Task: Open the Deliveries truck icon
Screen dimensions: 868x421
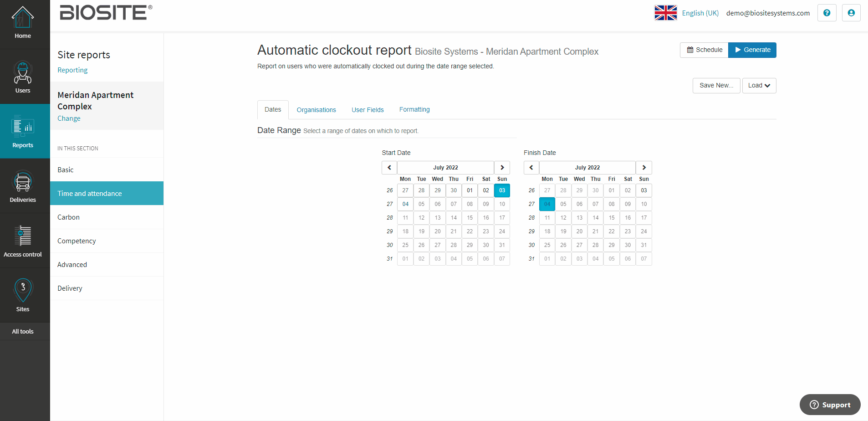Action: [23, 182]
